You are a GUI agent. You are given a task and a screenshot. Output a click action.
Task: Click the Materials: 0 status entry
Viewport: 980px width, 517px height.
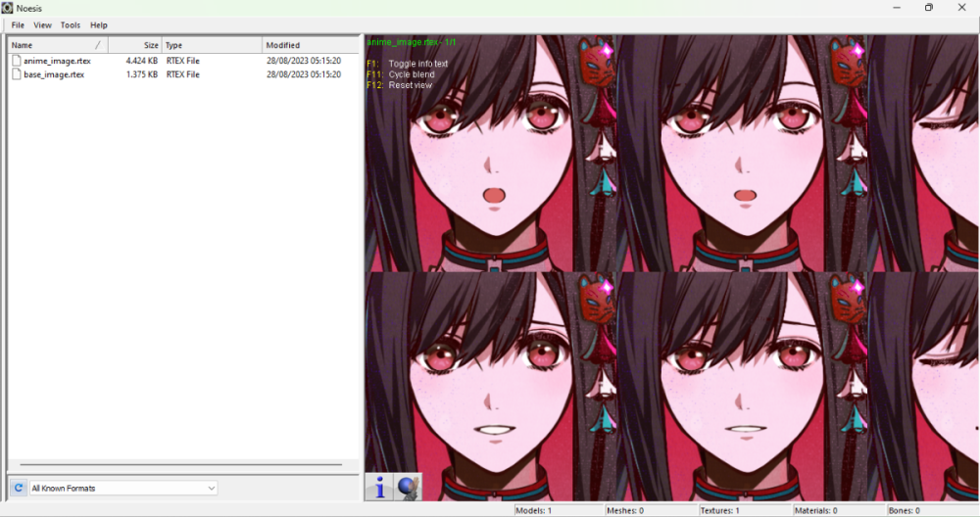coord(840,510)
